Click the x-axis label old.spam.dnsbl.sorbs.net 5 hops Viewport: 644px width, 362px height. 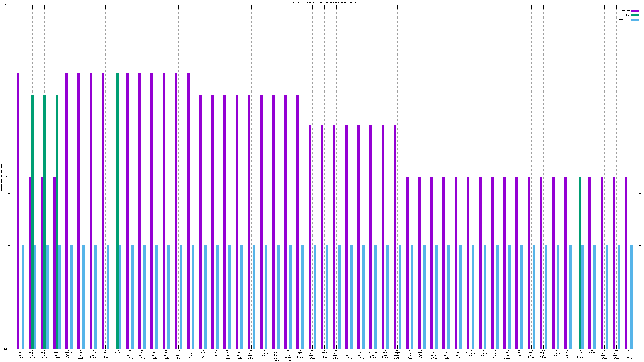coord(276,355)
